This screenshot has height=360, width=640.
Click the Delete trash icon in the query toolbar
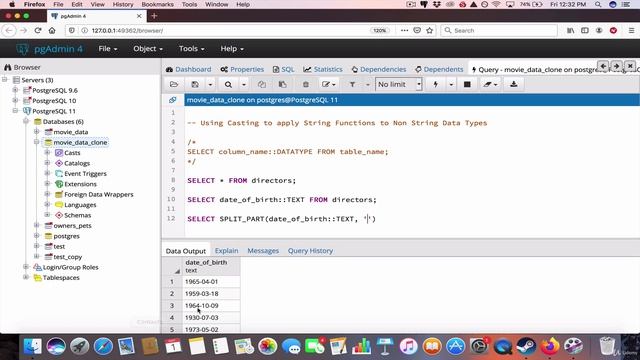tap(305, 84)
